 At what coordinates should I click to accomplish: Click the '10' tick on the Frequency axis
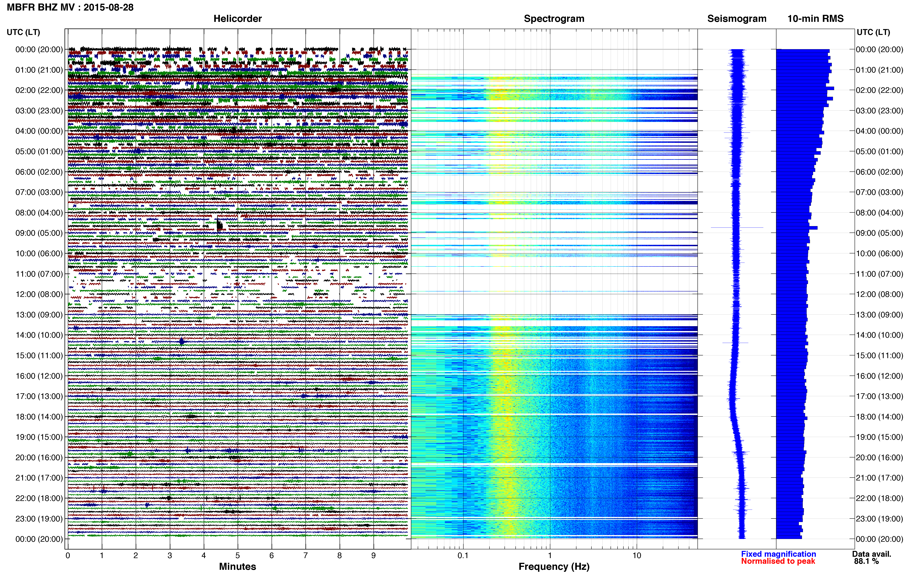pos(637,556)
